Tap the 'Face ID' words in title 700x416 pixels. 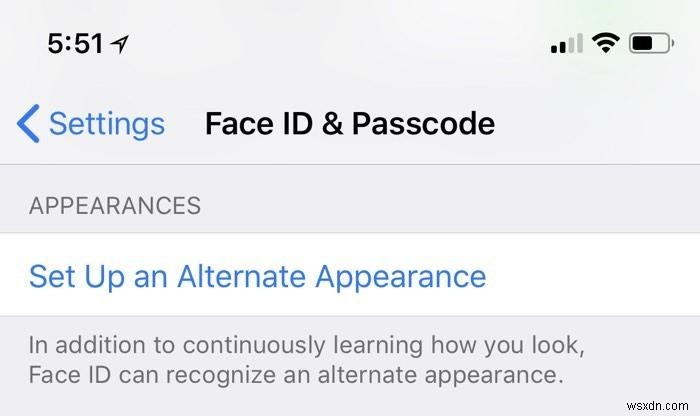259,124
